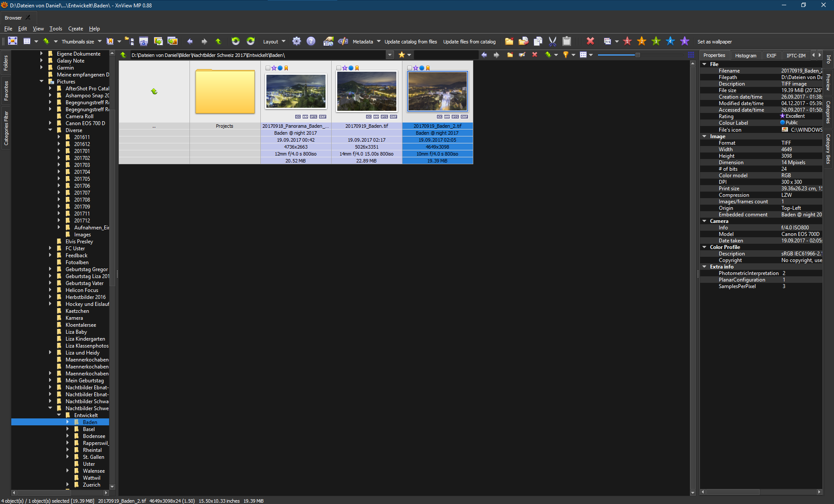Set rating to 4 with blue star
Screen dimensions: 834x504
670,41
